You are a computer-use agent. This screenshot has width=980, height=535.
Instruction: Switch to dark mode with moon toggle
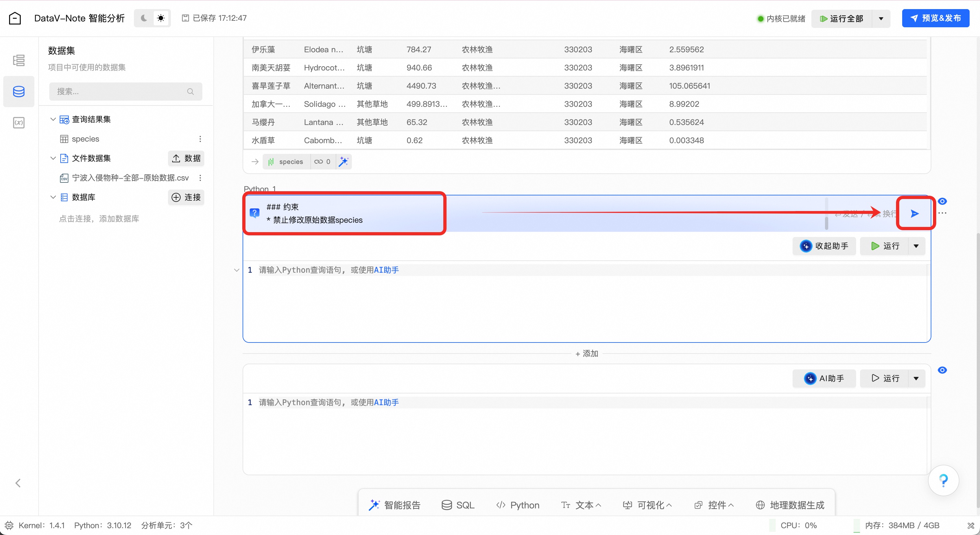(144, 18)
